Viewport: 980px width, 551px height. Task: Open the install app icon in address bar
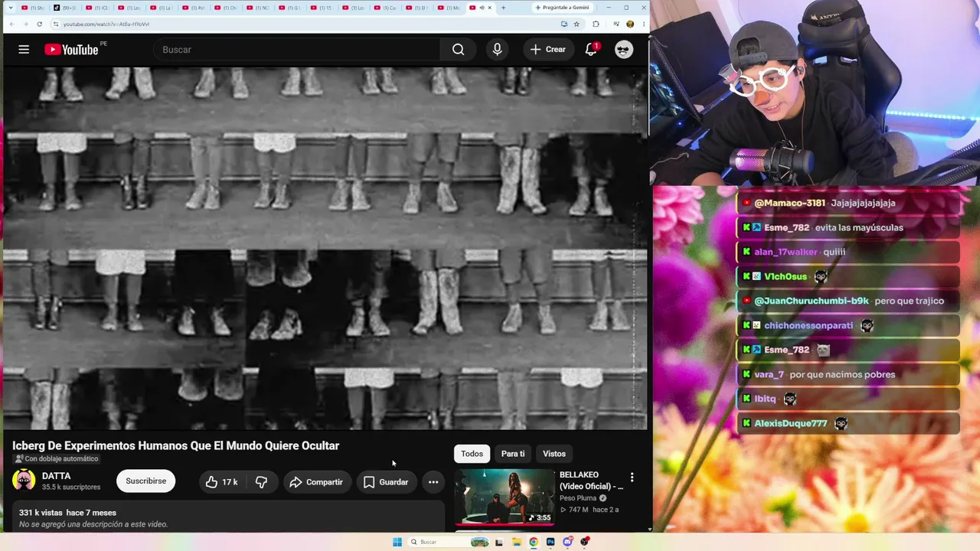click(564, 24)
